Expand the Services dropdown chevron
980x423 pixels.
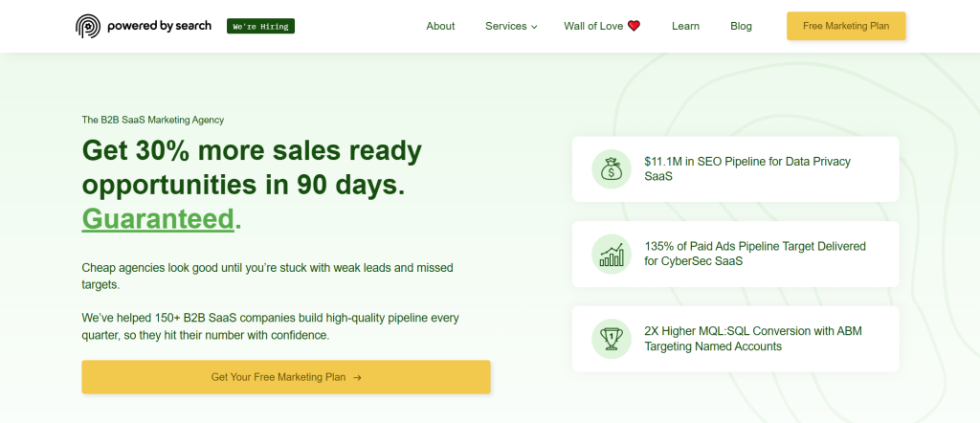pos(534,27)
